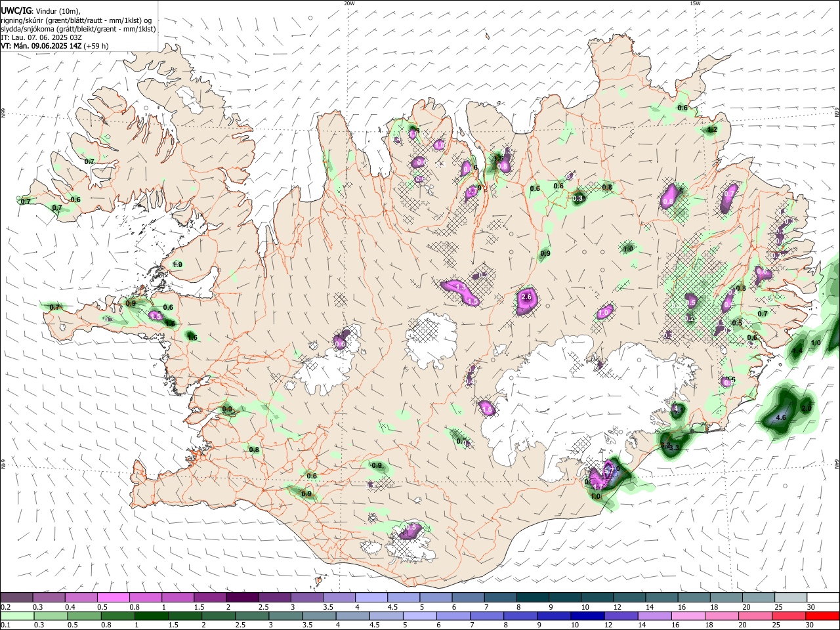Select the bottom-row swatch starting at 20

coord(755,616)
